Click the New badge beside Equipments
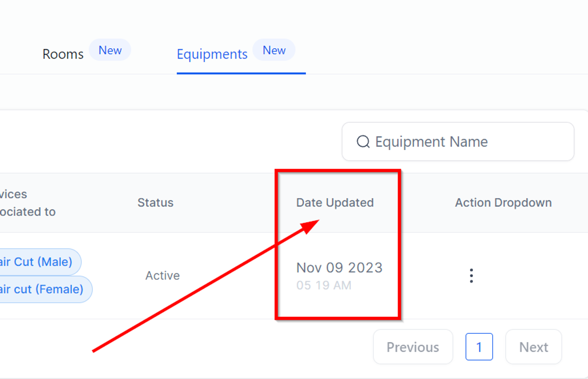588x379 pixels. pos(274,50)
